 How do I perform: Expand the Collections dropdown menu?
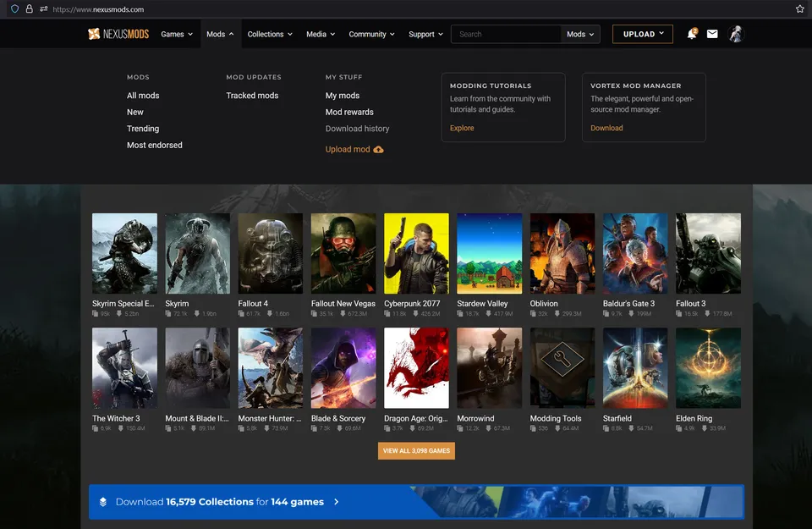tap(270, 34)
